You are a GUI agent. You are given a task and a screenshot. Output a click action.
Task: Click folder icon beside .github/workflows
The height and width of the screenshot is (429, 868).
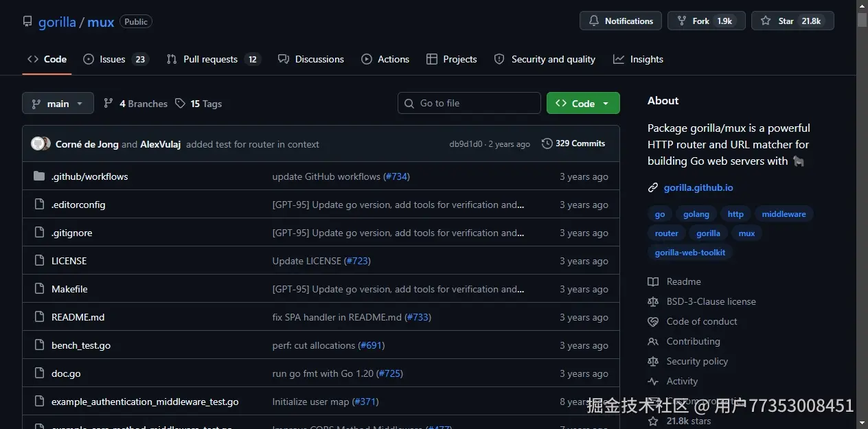point(39,176)
